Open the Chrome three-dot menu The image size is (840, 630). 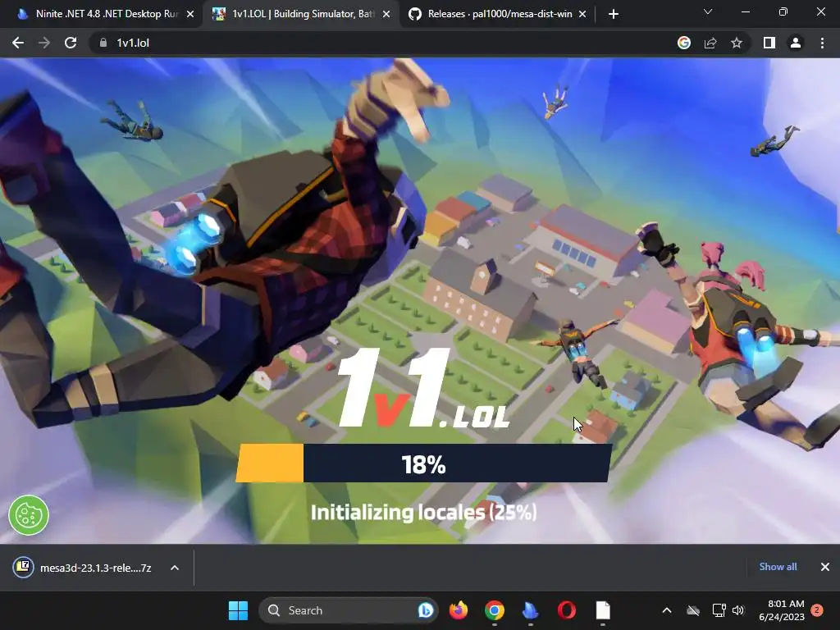822,43
